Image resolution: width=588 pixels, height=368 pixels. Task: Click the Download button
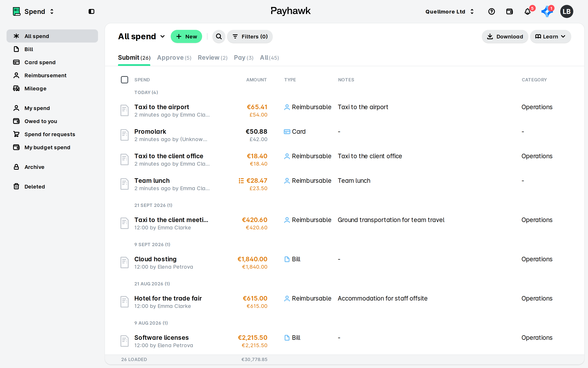tap(505, 37)
